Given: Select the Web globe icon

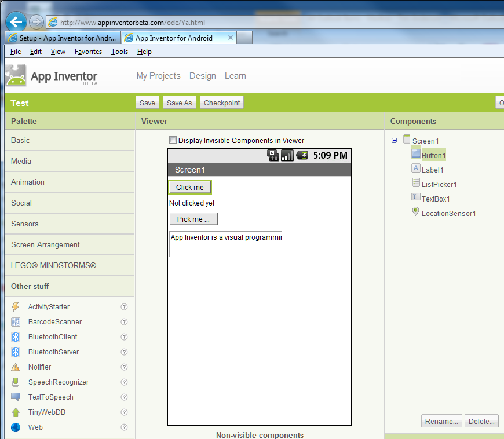Looking at the screenshot, I should [x=16, y=427].
